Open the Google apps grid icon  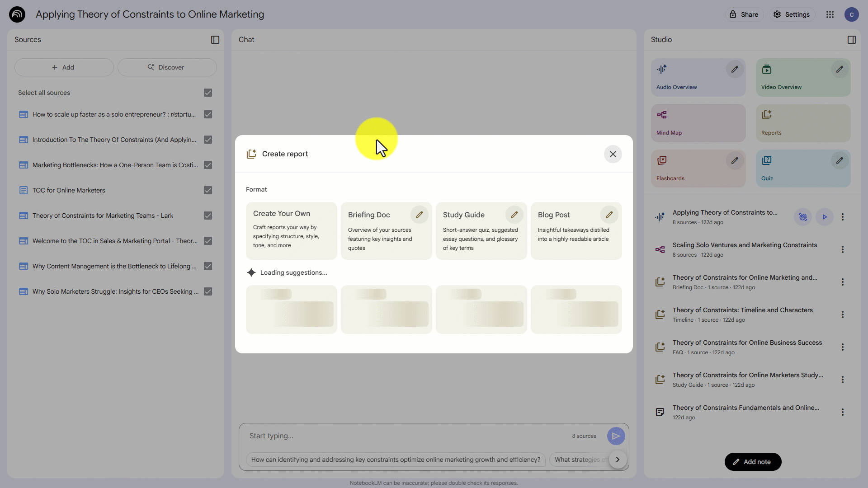pos(830,14)
